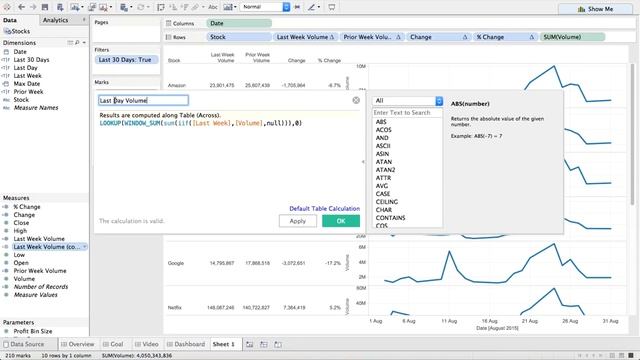640x360 pixels.
Task: Click the clear sheet toolbar icon
Action: point(103,7)
